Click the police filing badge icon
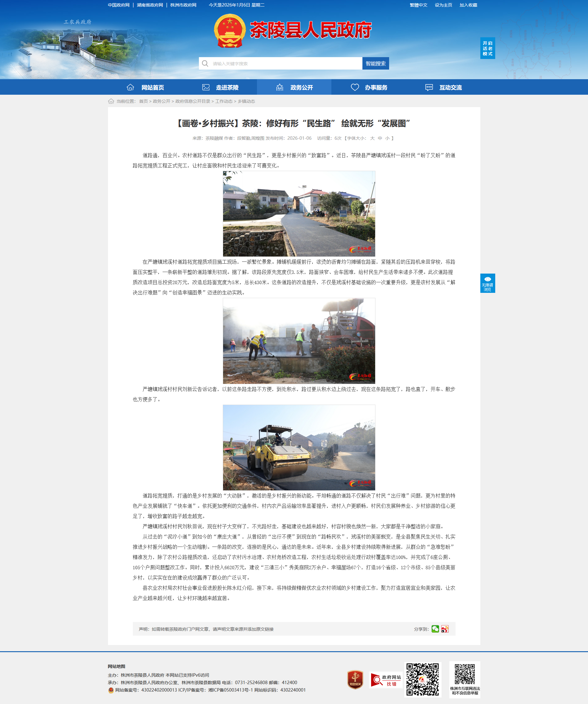Screen dimensions: 588x704 pos(111,690)
